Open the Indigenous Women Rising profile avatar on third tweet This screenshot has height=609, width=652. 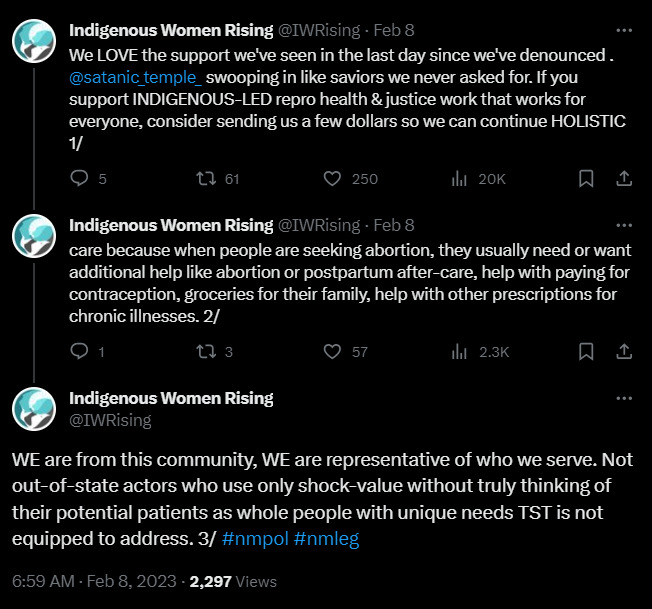(34, 409)
